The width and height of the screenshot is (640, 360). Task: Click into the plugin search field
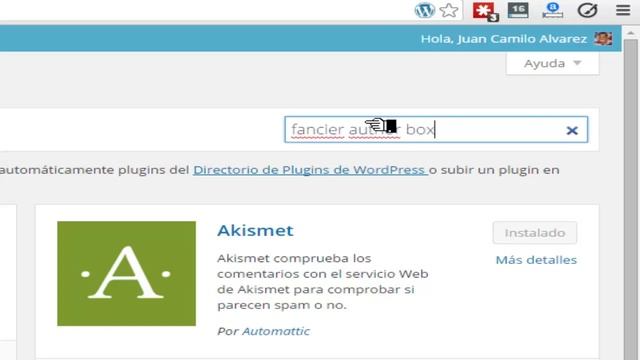436,130
